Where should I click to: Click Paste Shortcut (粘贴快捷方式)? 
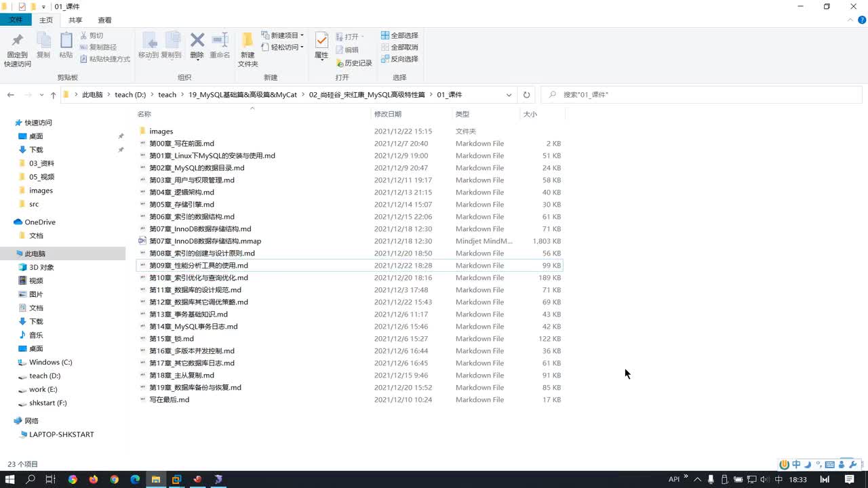(104, 59)
